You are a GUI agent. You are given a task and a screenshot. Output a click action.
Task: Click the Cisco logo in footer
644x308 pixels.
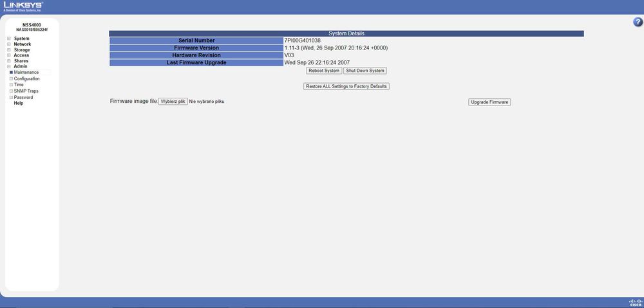pyautogui.click(x=634, y=303)
